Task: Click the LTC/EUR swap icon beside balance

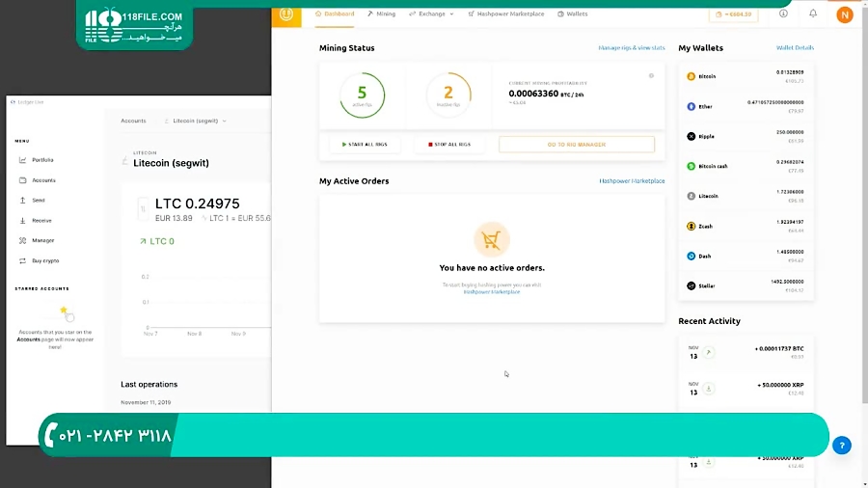Action: (x=143, y=209)
